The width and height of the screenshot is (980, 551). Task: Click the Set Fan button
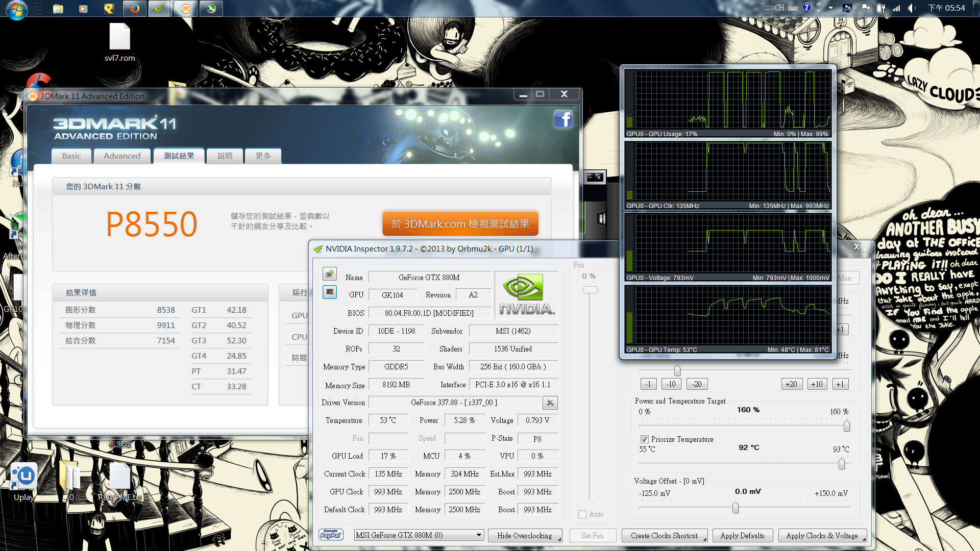coord(592,536)
